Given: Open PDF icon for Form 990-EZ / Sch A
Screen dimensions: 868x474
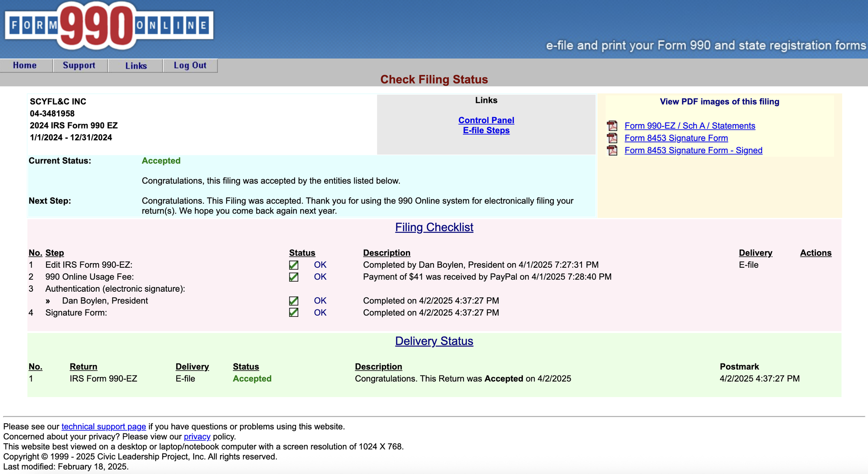Looking at the screenshot, I should click(612, 126).
